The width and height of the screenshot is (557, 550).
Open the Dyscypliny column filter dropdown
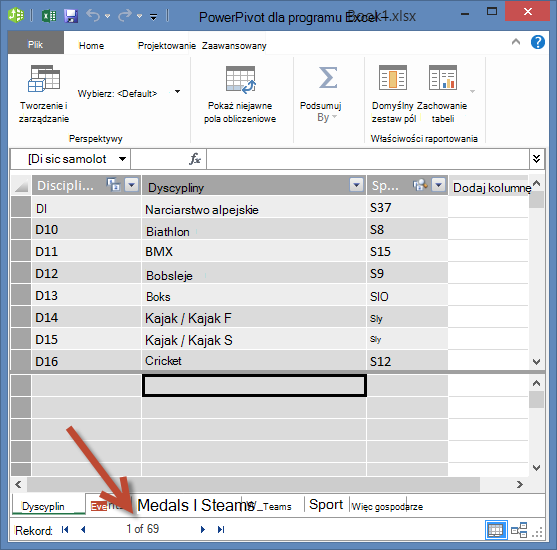tap(356, 185)
